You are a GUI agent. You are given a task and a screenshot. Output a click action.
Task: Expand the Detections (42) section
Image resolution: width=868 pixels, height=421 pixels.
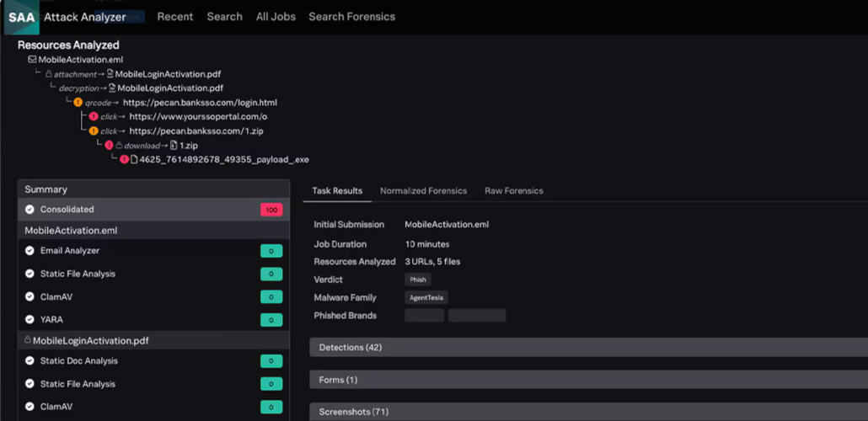tap(588, 348)
